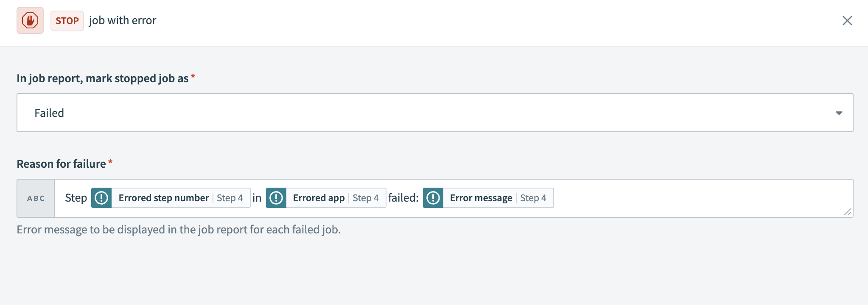This screenshot has width=868, height=305.
Task: Click the red stop hand icon
Action: [x=30, y=20]
